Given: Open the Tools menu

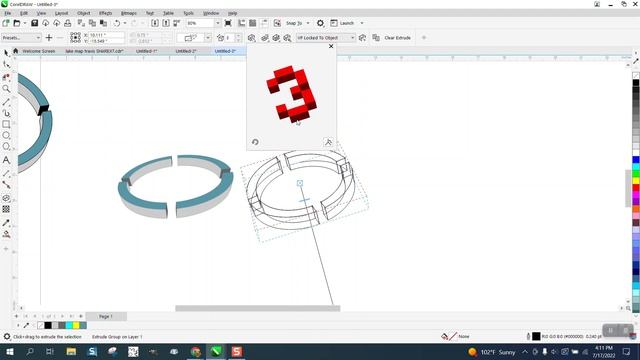Looking at the screenshot, I should pyautogui.click(x=189, y=13).
